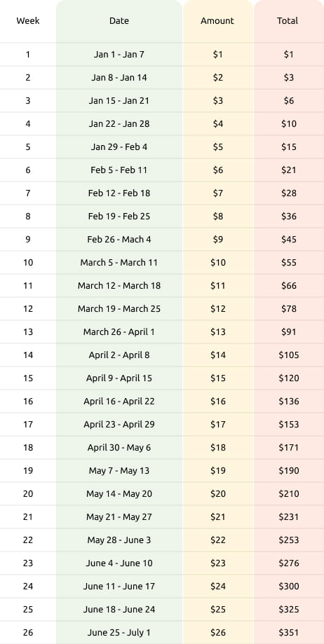The height and width of the screenshot is (644, 324).
Task: Click week number 20 cell
Action: tap(28, 493)
